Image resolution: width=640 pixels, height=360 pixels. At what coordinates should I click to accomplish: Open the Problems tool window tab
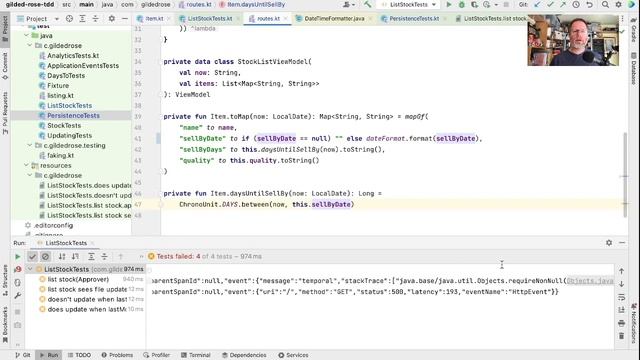point(117,355)
